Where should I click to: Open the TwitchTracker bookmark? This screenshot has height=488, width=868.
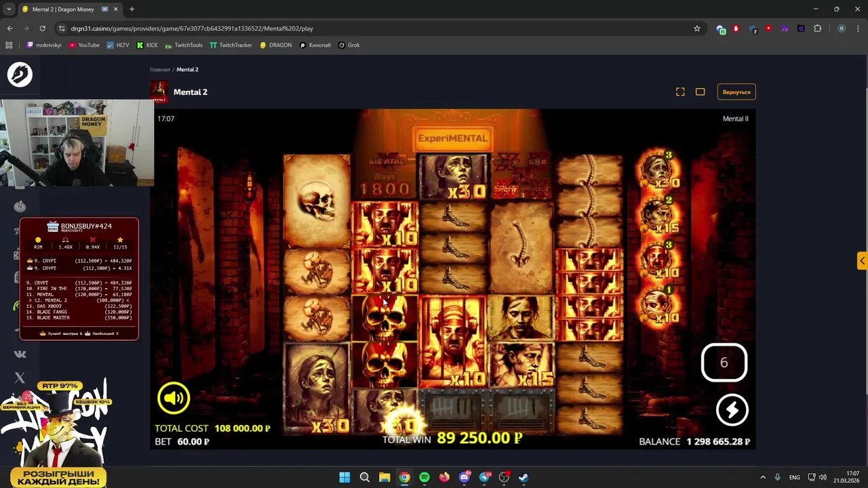(231, 45)
